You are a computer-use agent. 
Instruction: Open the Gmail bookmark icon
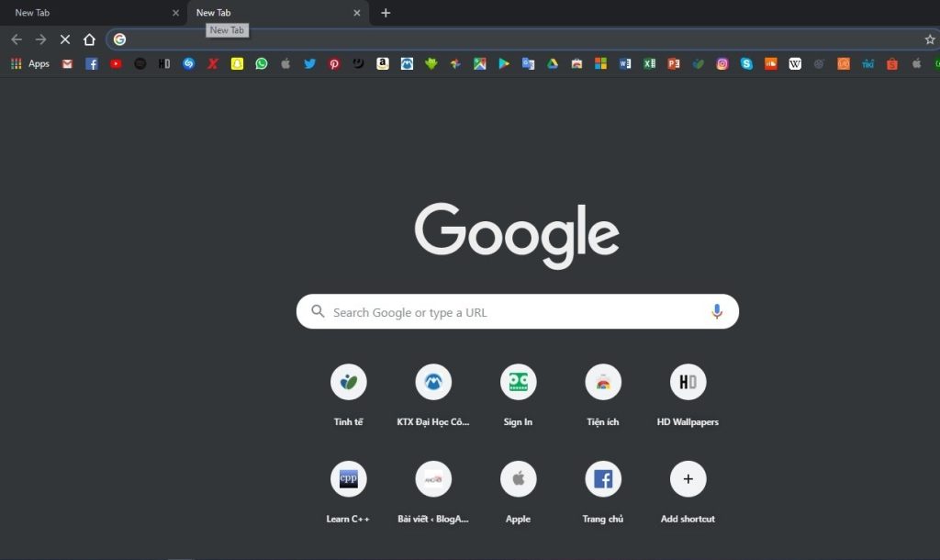pos(67,63)
